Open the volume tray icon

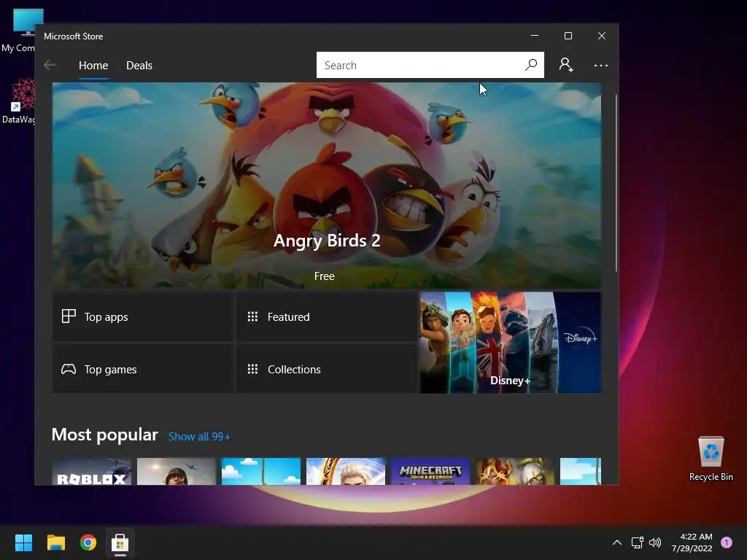(656, 542)
